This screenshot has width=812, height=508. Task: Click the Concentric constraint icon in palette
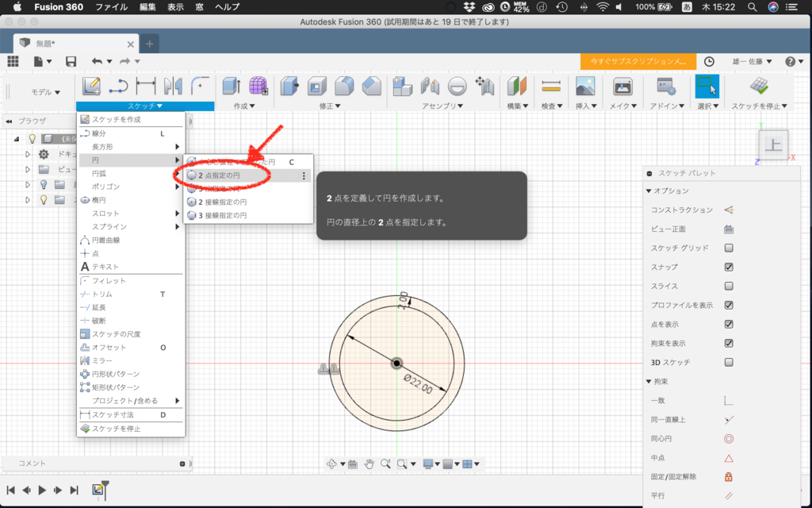point(729,439)
